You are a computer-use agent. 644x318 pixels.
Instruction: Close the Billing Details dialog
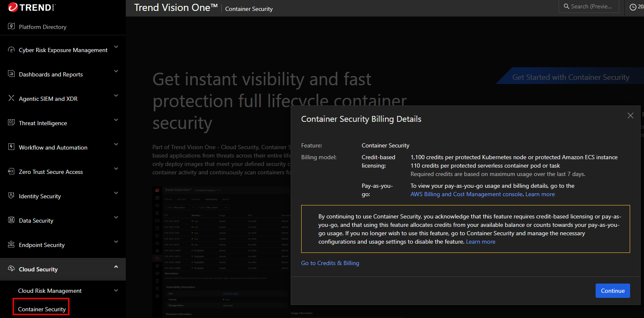coord(630,116)
